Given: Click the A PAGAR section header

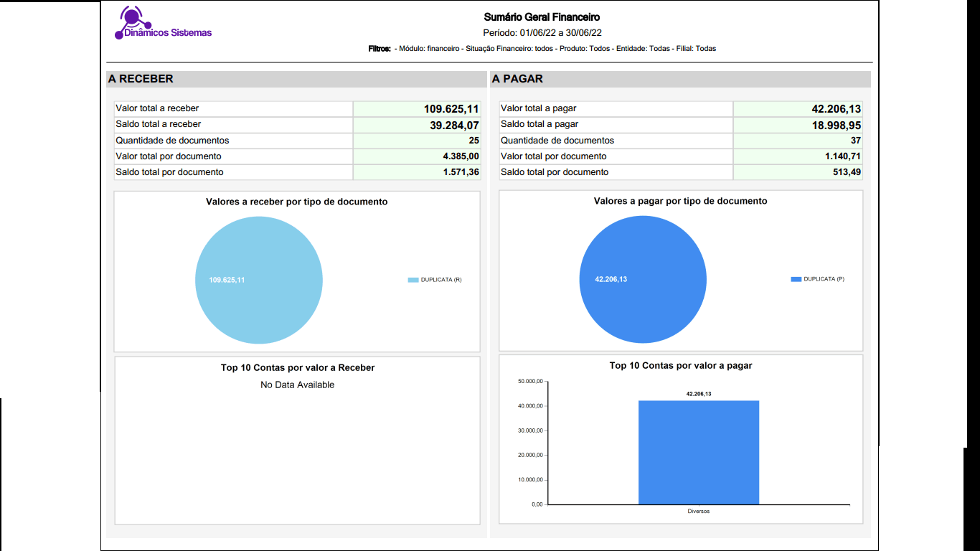Looking at the screenshot, I should [x=517, y=79].
